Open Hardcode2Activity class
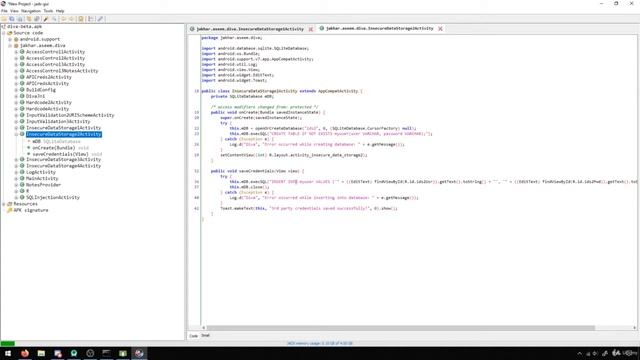Viewport: 640px width, 360px height. (x=49, y=102)
